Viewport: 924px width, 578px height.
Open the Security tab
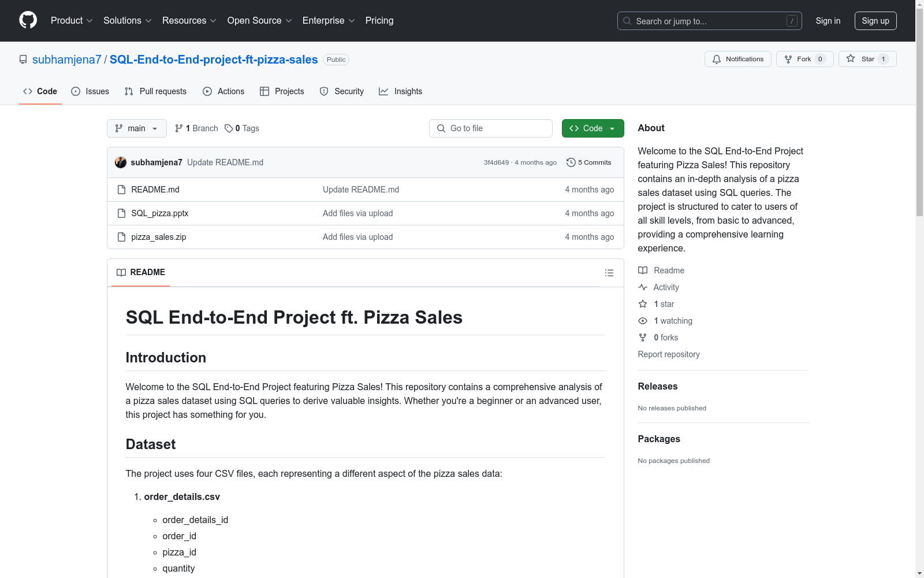[x=342, y=91]
